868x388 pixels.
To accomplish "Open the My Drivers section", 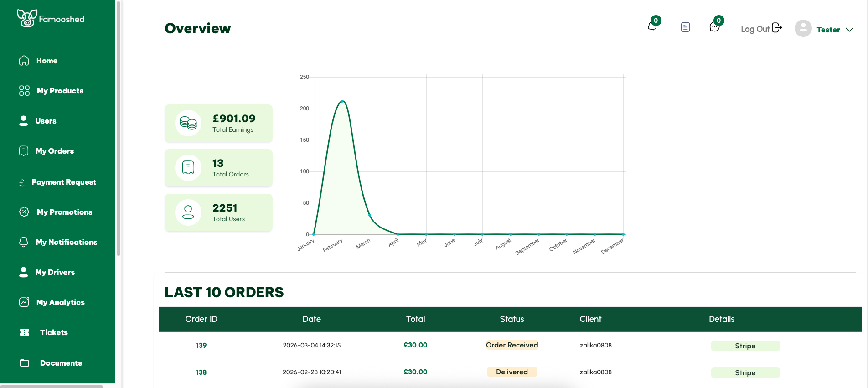I will click(x=55, y=272).
